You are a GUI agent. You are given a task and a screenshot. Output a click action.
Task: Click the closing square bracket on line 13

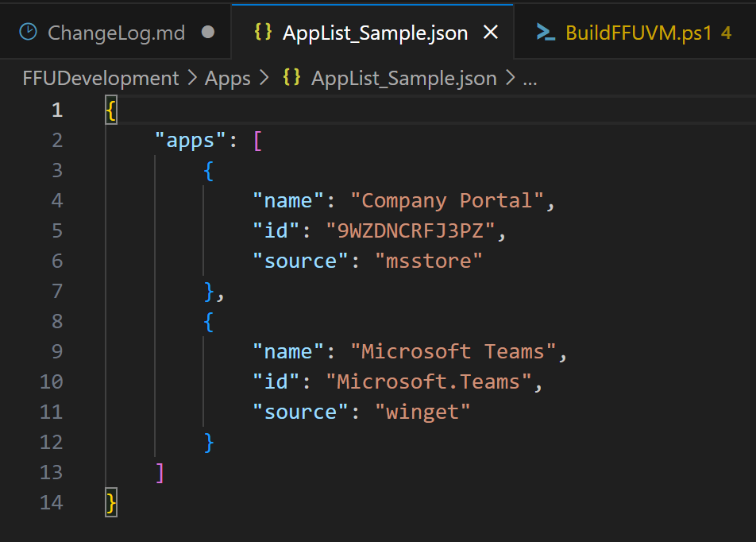[160, 473]
